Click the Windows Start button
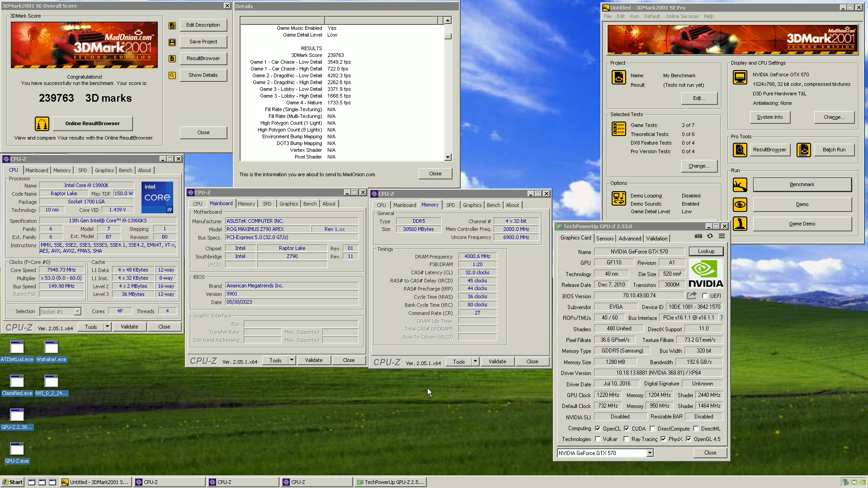 tap(13, 482)
